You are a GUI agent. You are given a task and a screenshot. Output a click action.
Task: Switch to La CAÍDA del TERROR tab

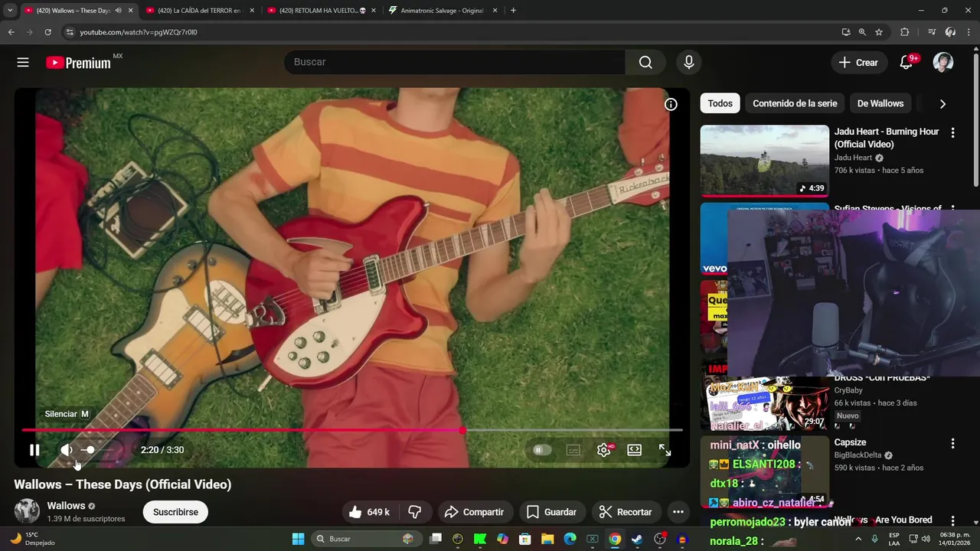[199, 11]
